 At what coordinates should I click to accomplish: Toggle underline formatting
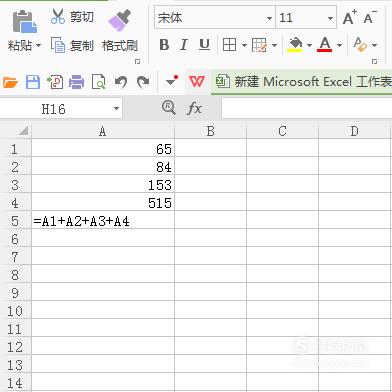pyautogui.click(x=204, y=45)
